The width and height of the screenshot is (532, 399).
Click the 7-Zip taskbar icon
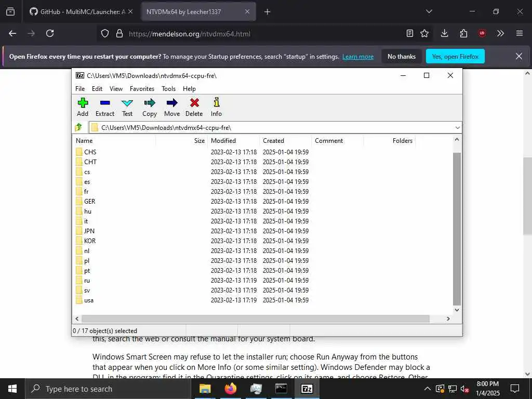click(307, 389)
